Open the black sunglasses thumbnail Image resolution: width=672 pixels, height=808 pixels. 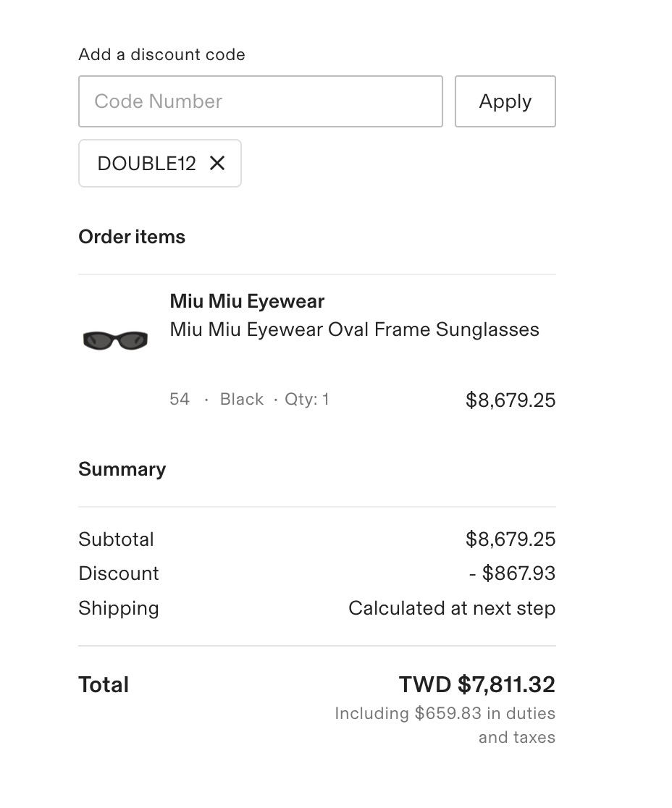(x=115, y=339)
